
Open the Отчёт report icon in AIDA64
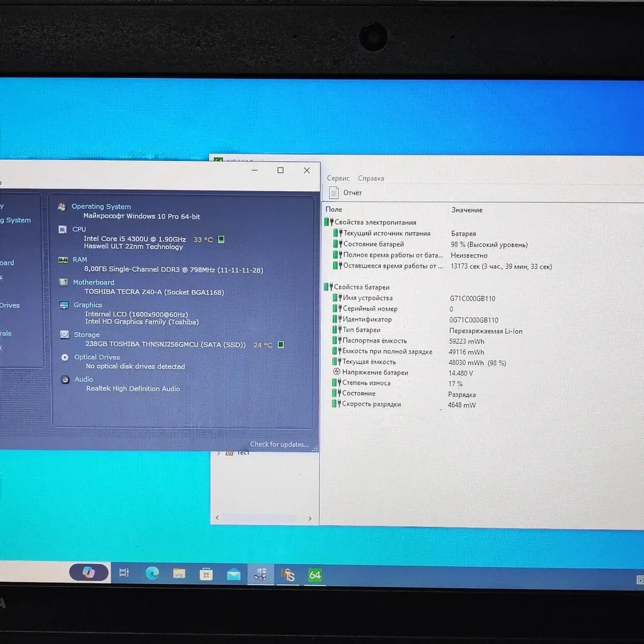click(334, 193)
